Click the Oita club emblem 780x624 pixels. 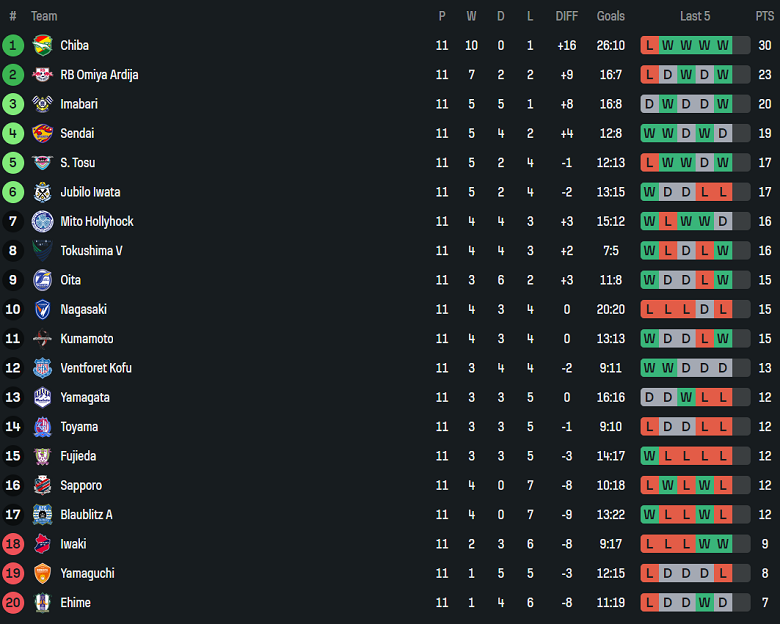pos(42,280)
